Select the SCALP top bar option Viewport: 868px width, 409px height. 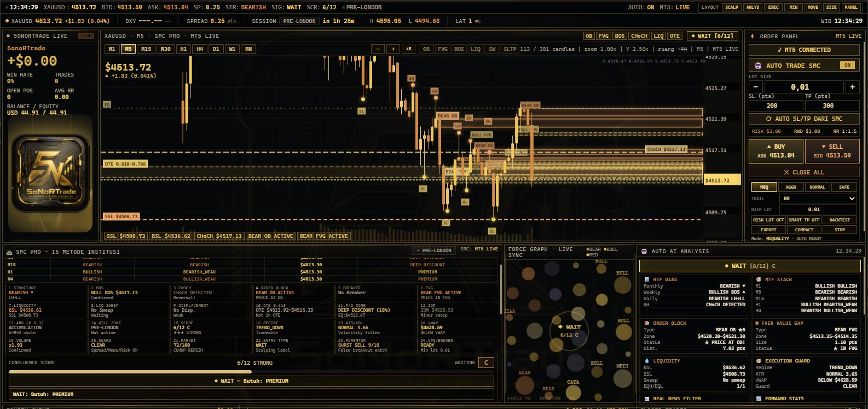(x=732, y=7)
